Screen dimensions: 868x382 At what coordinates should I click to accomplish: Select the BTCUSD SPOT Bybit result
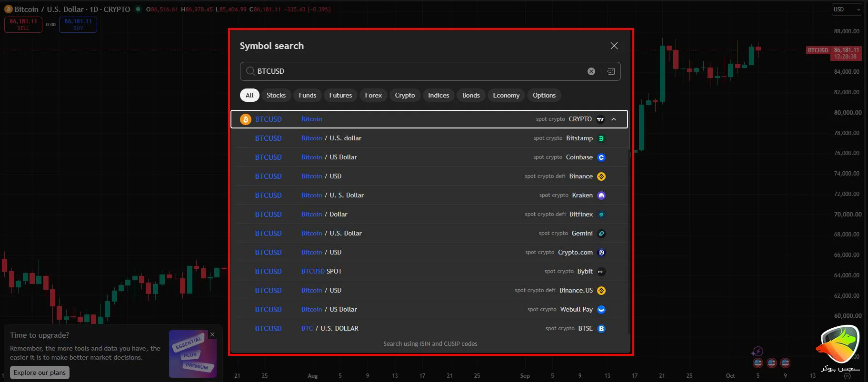pyautogui.click(x=429, y=272)
